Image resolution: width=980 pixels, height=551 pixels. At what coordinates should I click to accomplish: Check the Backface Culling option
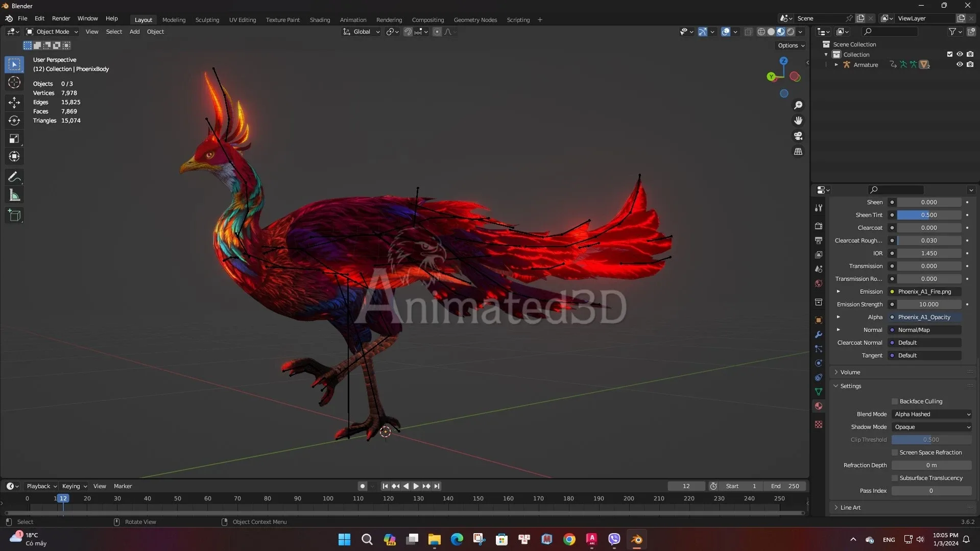coord(894,401)
